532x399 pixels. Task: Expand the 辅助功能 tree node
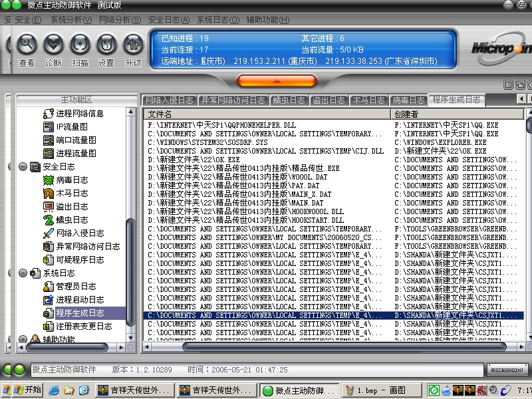click(23, 339)
